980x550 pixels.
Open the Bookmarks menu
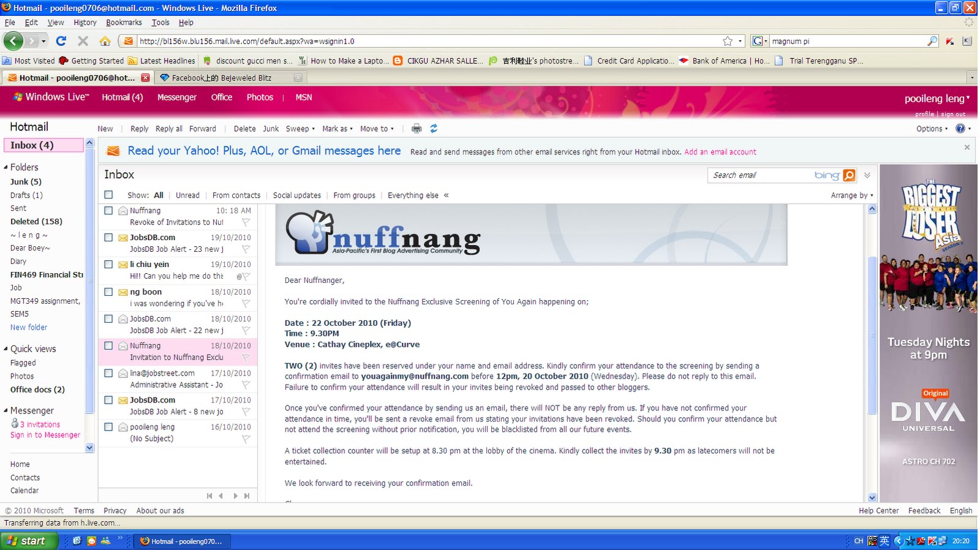click(x=124, y=22)
